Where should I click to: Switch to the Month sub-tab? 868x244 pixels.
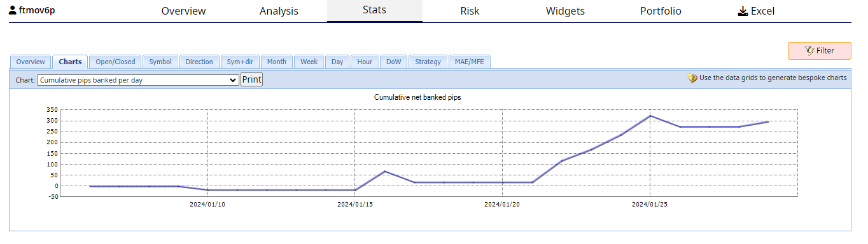click(x=276, y=62)
